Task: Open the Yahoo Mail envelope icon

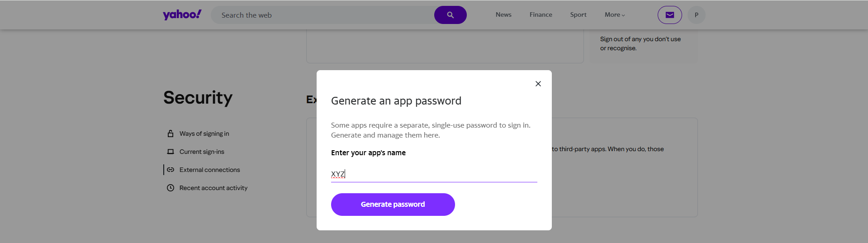Action: click(669, 15)
